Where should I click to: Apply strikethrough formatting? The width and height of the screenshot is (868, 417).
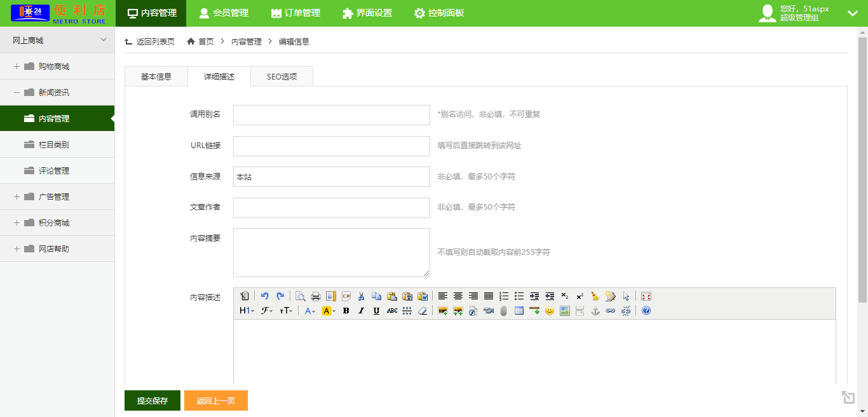(392, 311)
